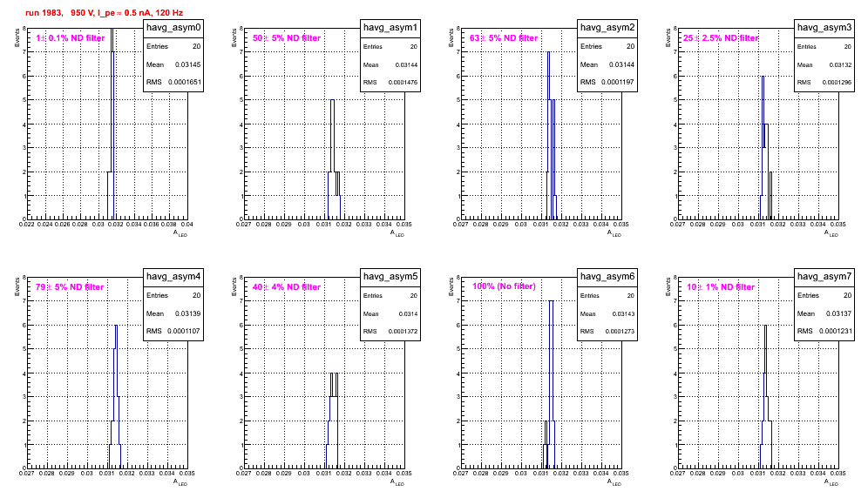The image size is (868, 498).
Task: Click RMS 0.0001107 in havg_asym4 stats
Action: coord(173,331)
